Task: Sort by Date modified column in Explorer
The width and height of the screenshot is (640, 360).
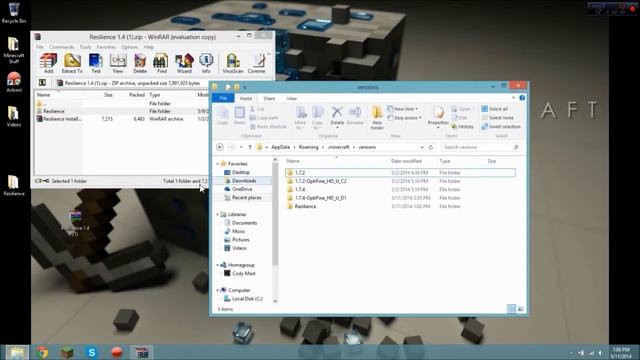Action: (407, 161)
